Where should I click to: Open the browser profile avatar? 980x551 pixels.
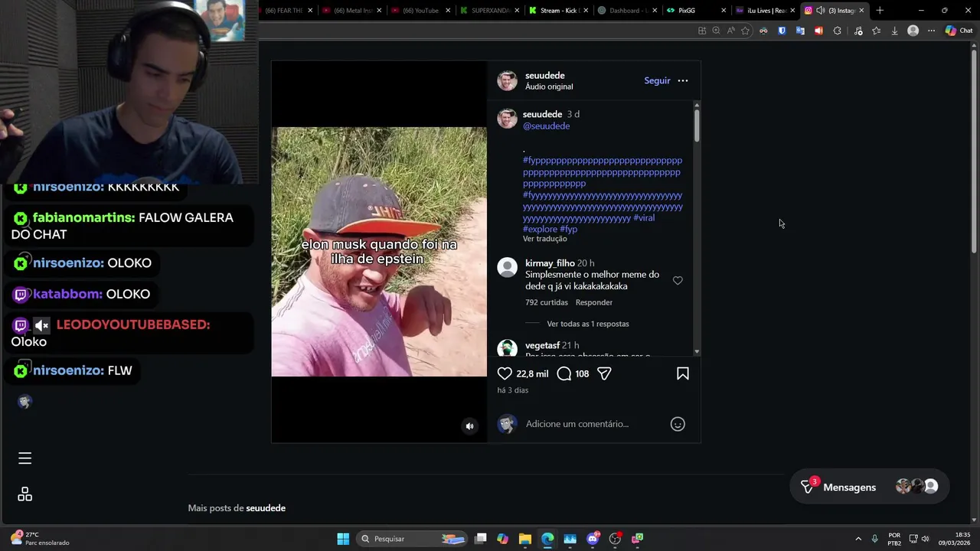[x=913, y=31]
